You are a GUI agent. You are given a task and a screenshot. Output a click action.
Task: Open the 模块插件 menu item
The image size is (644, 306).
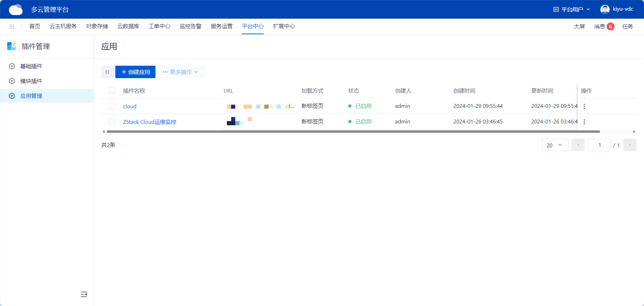click(x=31, y=81)
